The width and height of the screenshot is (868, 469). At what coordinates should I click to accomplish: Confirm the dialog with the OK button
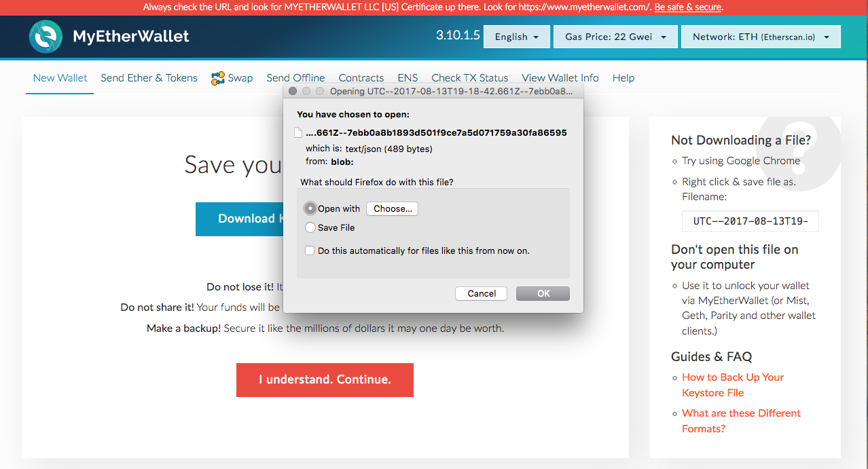pos(543,293)
